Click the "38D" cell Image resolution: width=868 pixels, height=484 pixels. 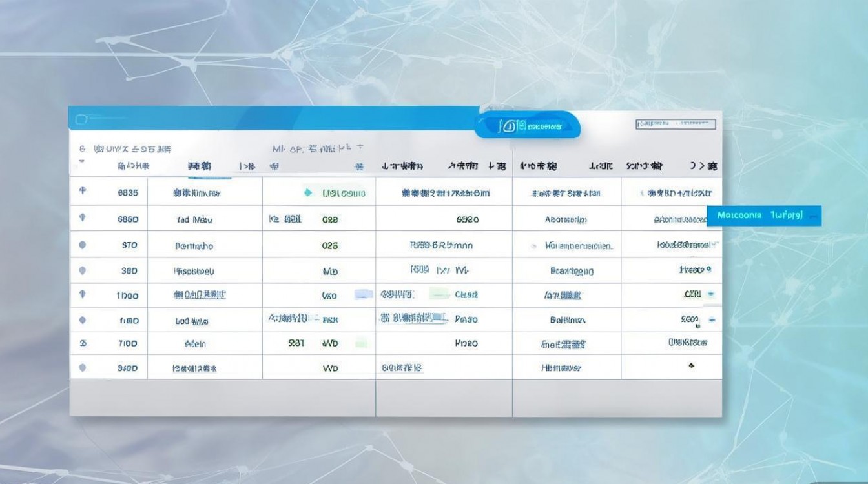129,272
